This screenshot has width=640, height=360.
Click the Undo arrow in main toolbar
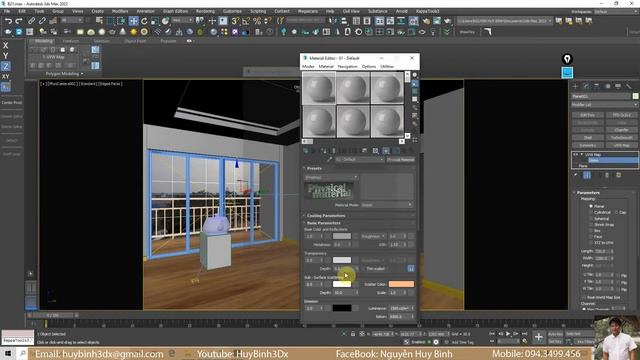click(8, 21)
